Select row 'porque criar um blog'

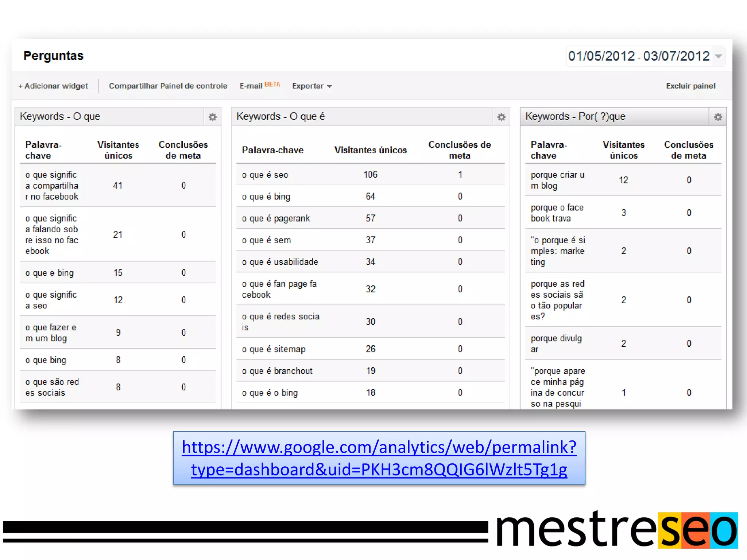pyautogui.click(x=623, y=180)
